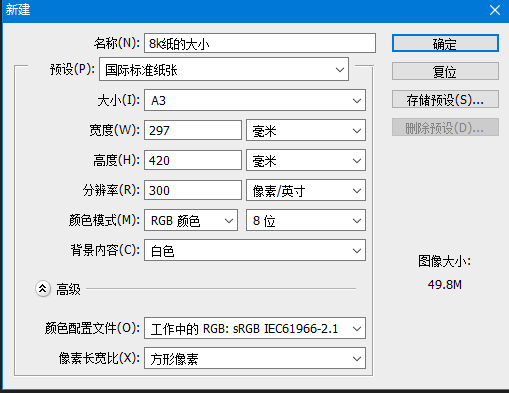
Task: Open the height unit dropdown 毫米
Action: click(306, 160)
